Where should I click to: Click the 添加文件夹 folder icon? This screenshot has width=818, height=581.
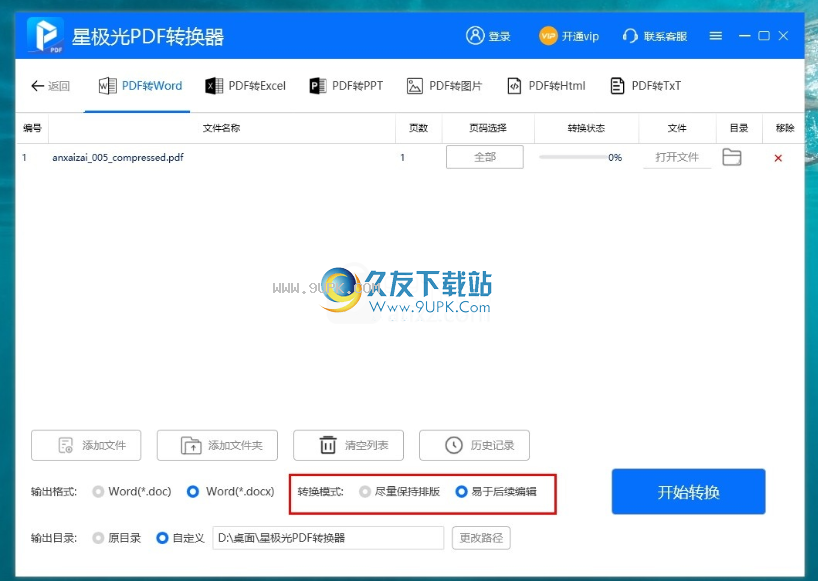click(x=191, y=445)
